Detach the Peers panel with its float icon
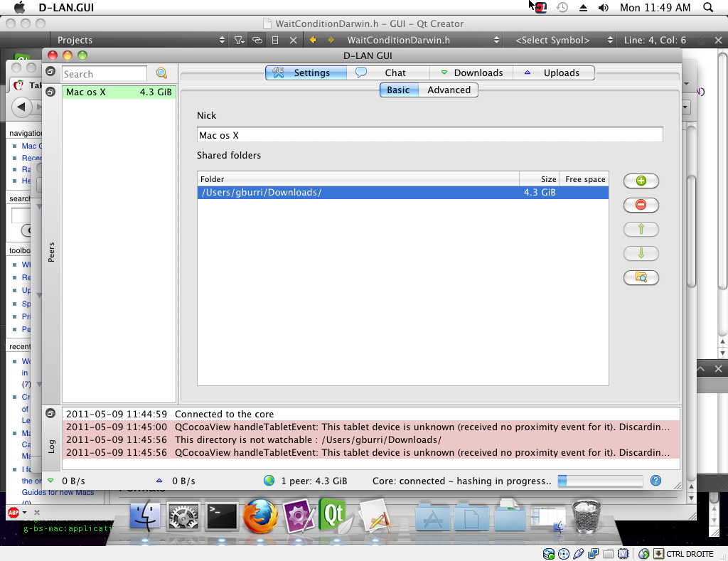 pyautogui.click(x=50, y=92)
